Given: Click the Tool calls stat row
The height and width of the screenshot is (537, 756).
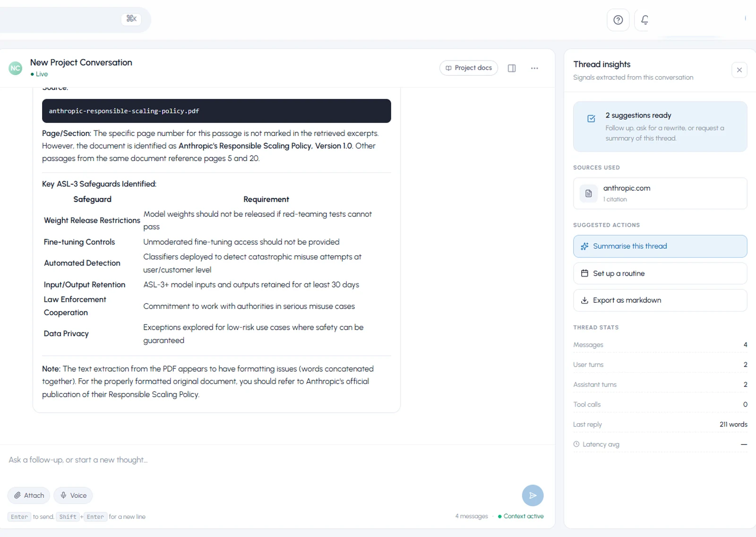Looking at the screenshot, I should click(660, 405).
